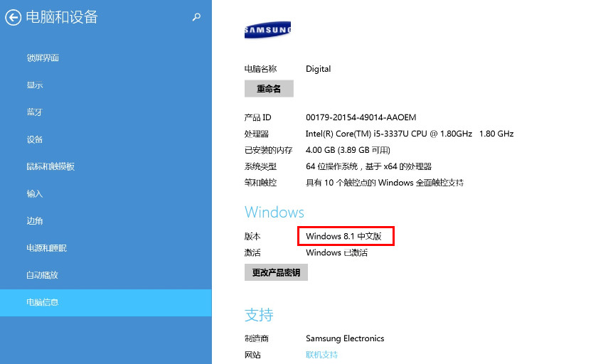The width and height of the screenshot is (608, 364).
Task: Click the 版本 label
Action: tap(252, 236)
